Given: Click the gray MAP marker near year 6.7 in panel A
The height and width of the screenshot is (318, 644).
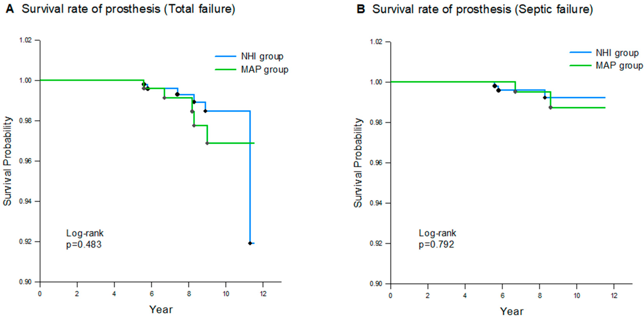Looking at the screenshot, I should 164,98.
